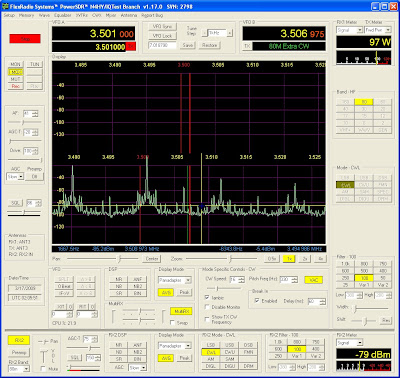400x378 pixels.
Task: Toggle the MON monitor button
Action: (15, 64)
